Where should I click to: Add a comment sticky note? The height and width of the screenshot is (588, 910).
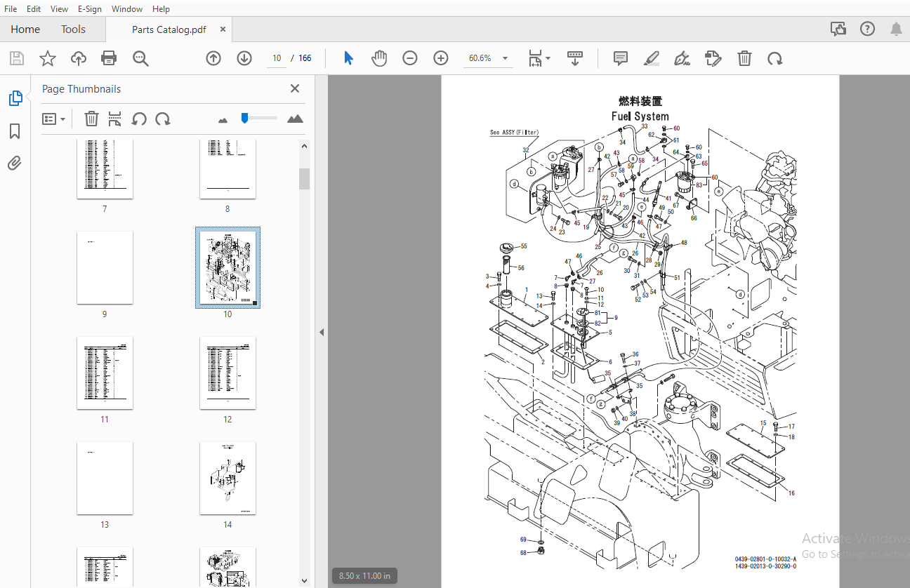click(x=620, y=58)
